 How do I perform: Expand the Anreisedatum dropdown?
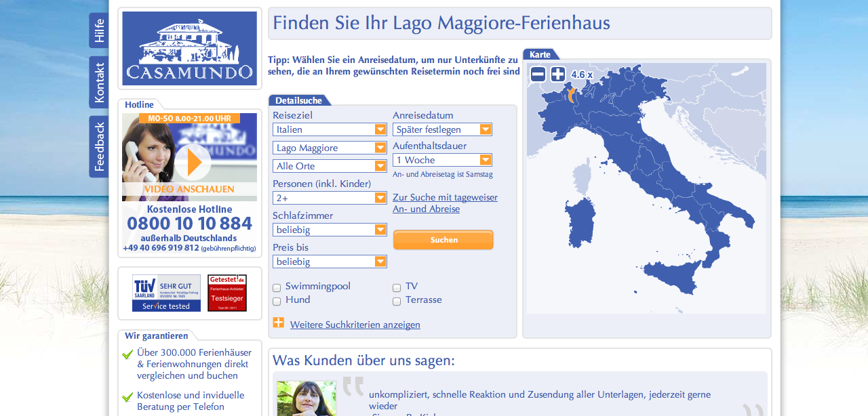coord(442,129)
